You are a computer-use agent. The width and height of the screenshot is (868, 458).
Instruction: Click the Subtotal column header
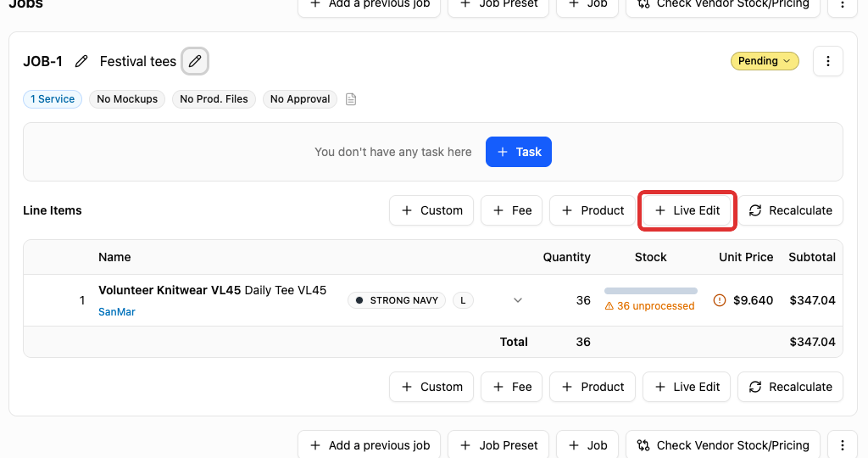[x=812, y=257]
